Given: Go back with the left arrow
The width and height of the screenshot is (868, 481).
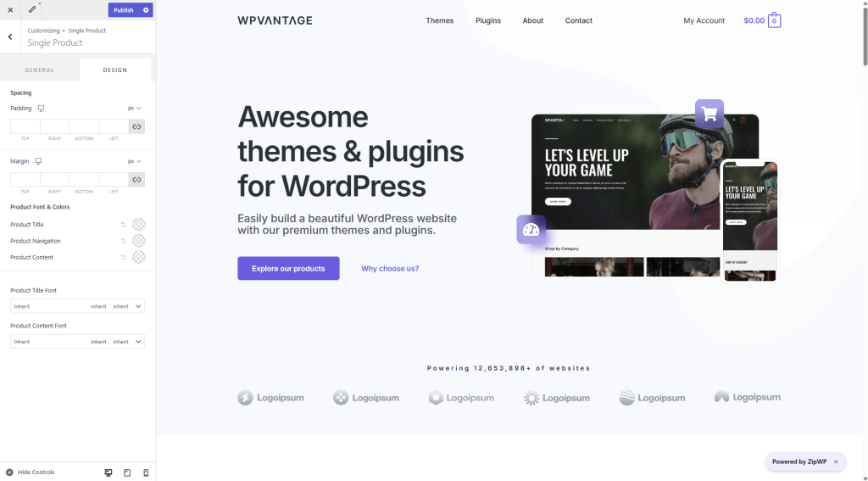Looking at the screenshot, I should 10,36.
